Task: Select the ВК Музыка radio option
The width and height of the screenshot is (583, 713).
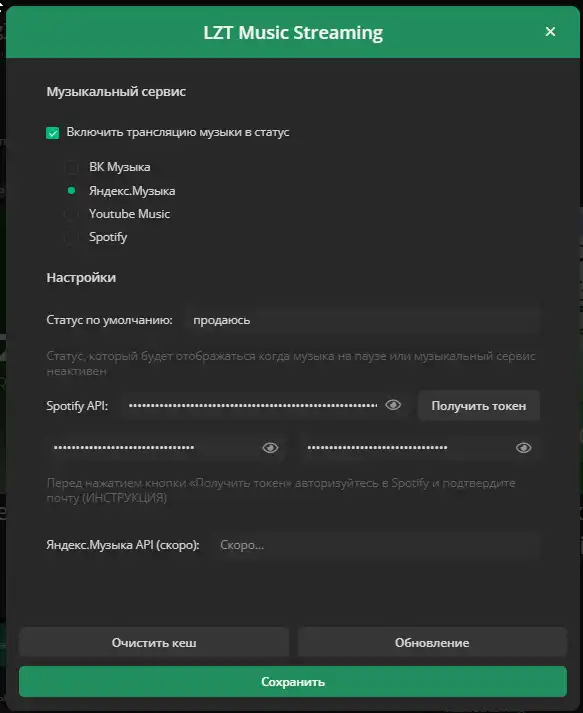Action: (71, 167)
